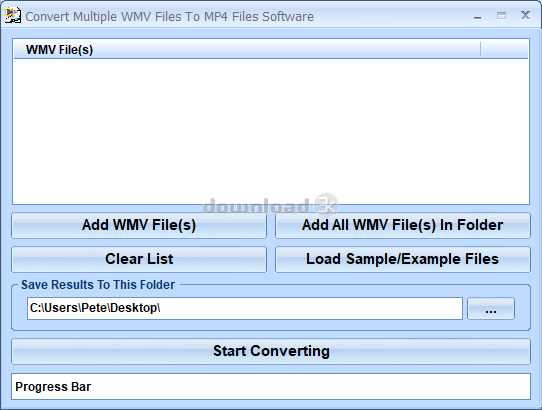The height and width of the screenshot is (410, 542).
Task: Begin conversion with Start Converting
Action: click(x=271, y=351)
